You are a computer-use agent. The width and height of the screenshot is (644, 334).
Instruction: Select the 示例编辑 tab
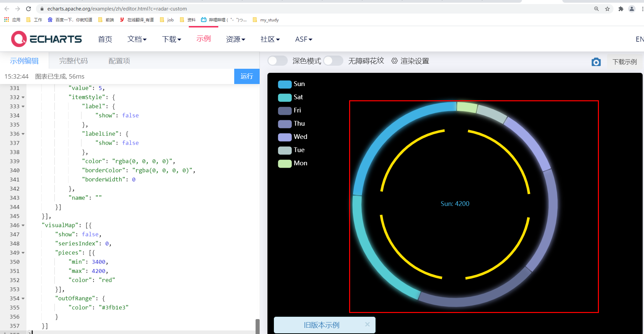point(24,61)
